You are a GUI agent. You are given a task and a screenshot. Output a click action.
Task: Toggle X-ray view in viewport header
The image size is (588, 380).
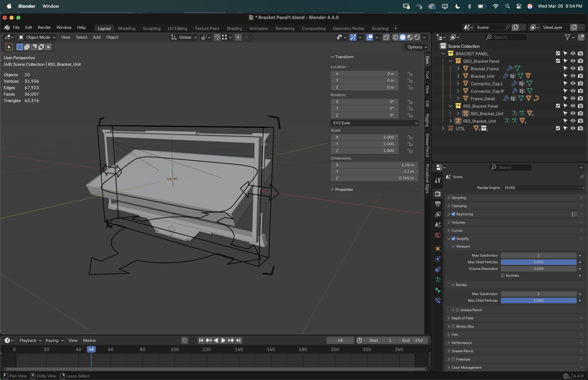(386, 37)
